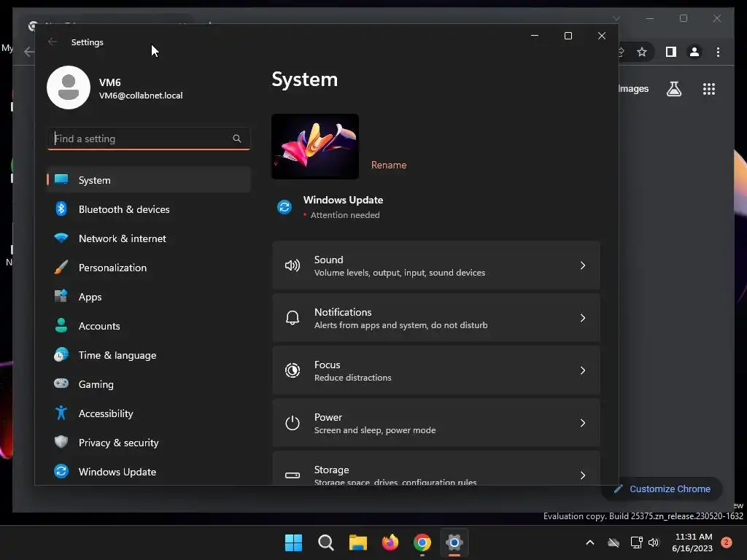Open volume control in system tray

pos(654,542)
